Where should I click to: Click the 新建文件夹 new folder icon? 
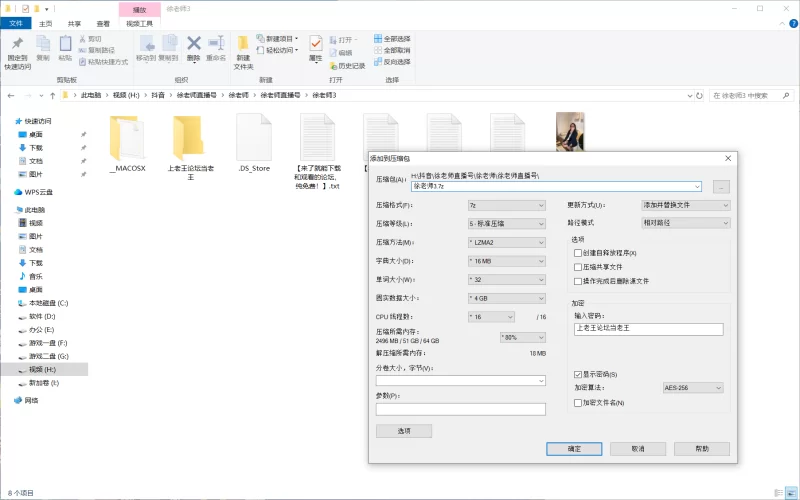(244, 44)
